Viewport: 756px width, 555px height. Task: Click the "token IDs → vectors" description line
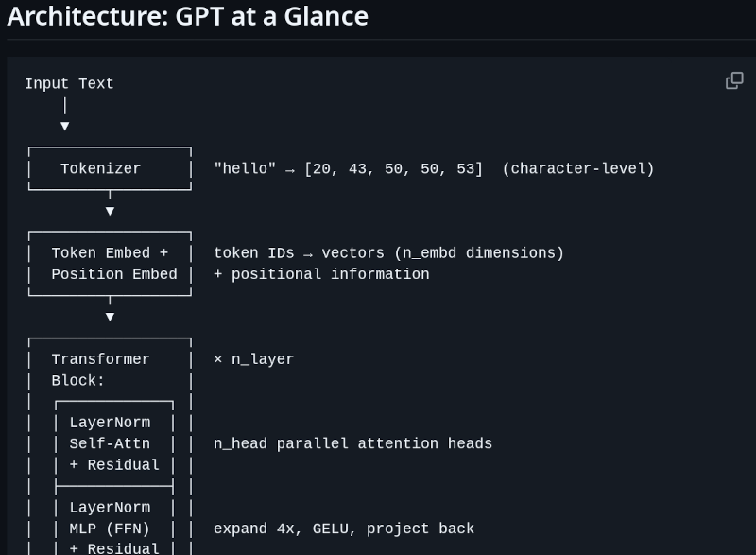click(388, 253)
